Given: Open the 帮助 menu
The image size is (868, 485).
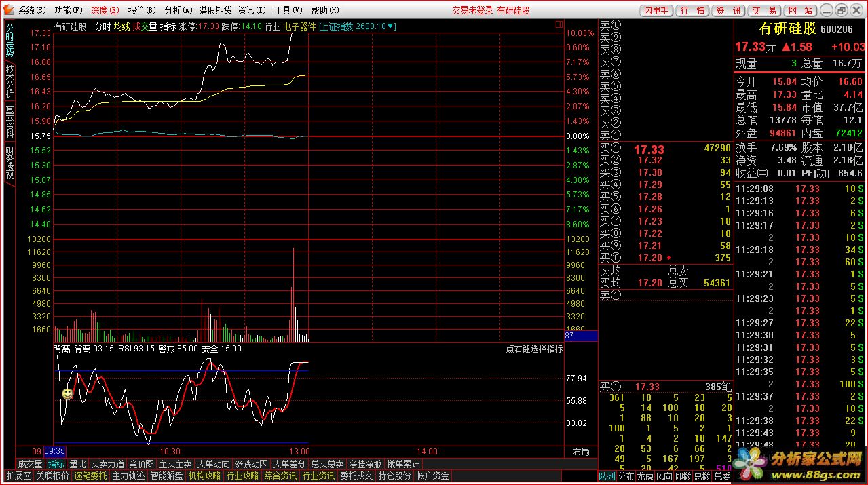Looking at the screenshot, I should point(324,10).
